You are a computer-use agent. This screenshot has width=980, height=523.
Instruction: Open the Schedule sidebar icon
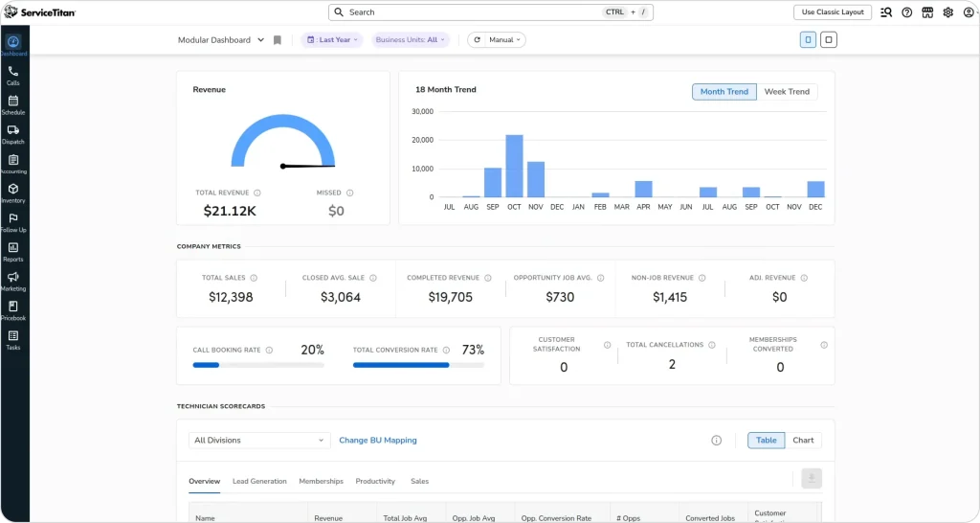[x=13, y=105]
